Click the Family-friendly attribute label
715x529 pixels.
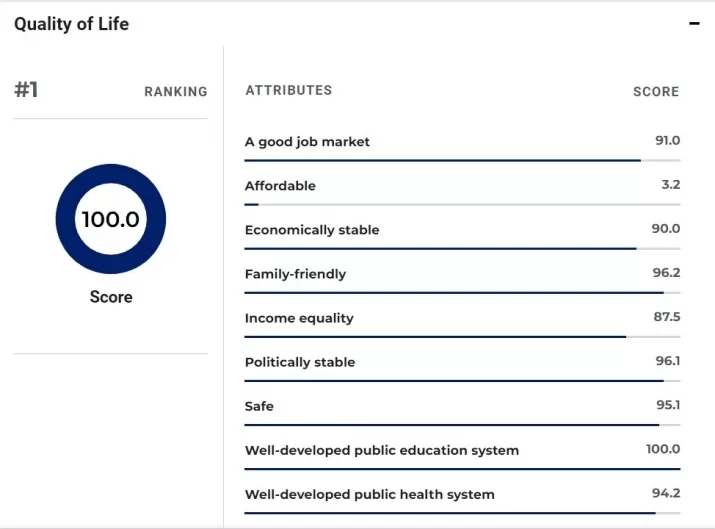point(295,274)
